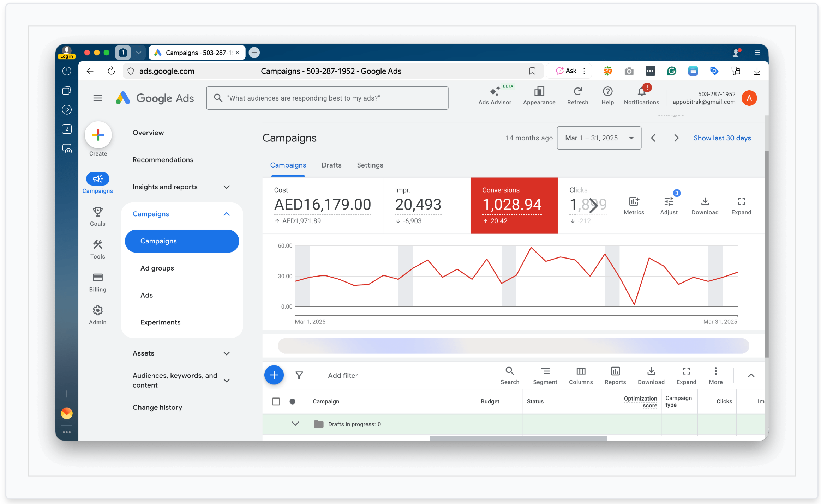Select the Impr. scorecard

tap(427, 206)
